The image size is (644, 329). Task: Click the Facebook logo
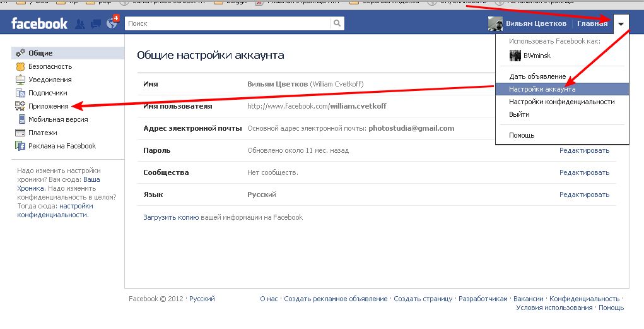pyautogui.click(x=39, y=23)
